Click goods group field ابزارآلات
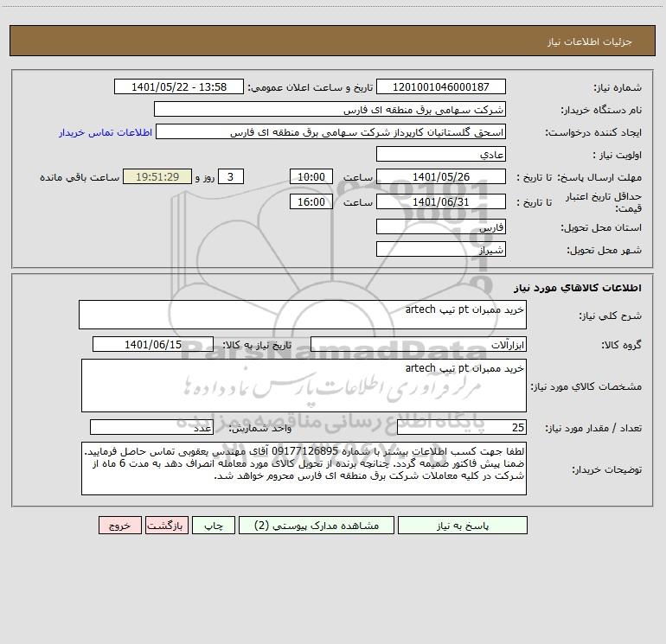 (419, 344)
